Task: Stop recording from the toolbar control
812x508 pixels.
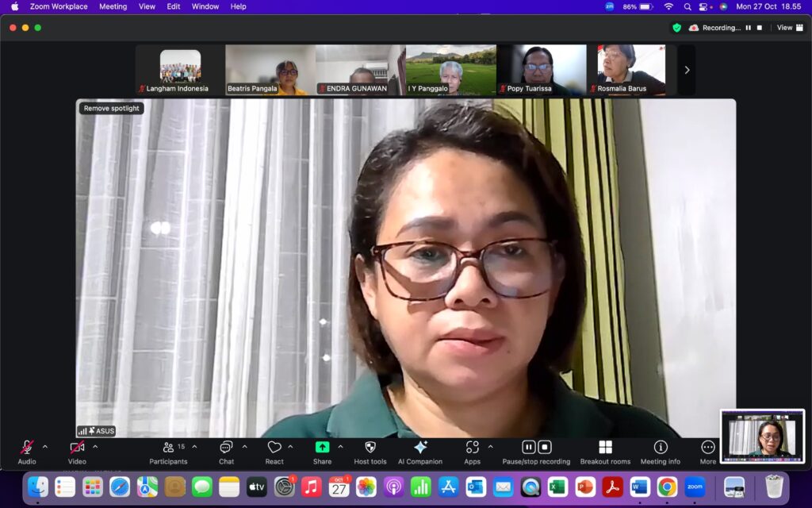Action: (545, 447)
